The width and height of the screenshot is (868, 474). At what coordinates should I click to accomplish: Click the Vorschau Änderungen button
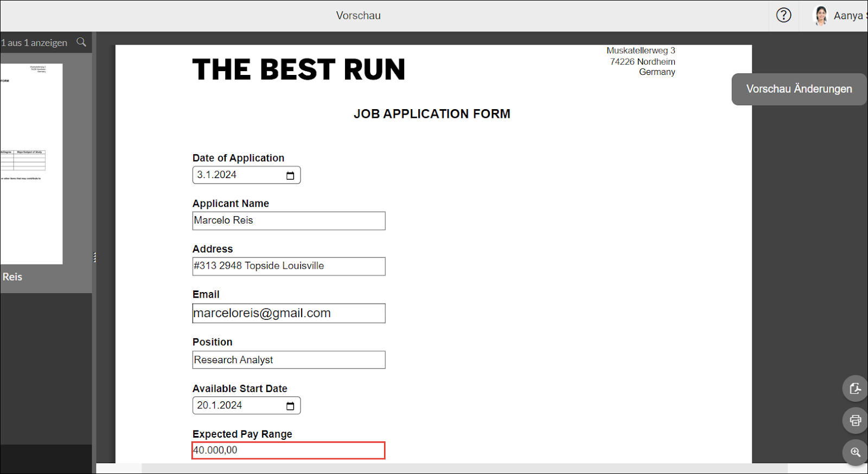[799, 89]
